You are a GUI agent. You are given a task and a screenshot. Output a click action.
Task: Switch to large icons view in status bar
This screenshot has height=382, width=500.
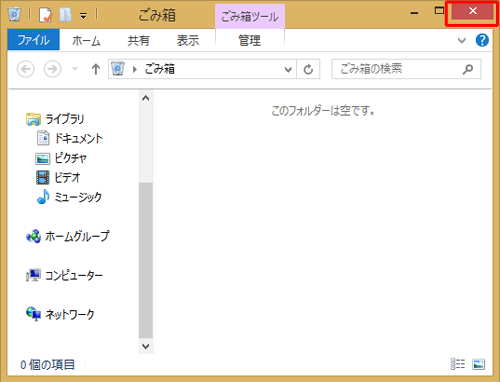478,364
